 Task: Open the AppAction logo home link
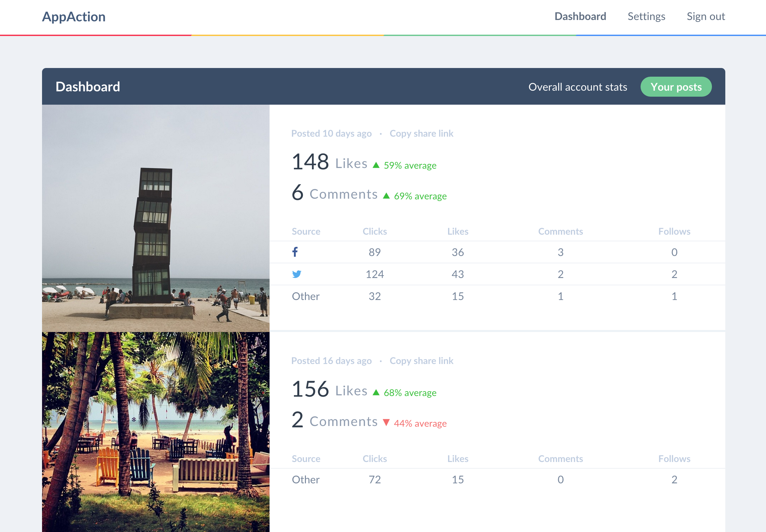coord(74,17)
